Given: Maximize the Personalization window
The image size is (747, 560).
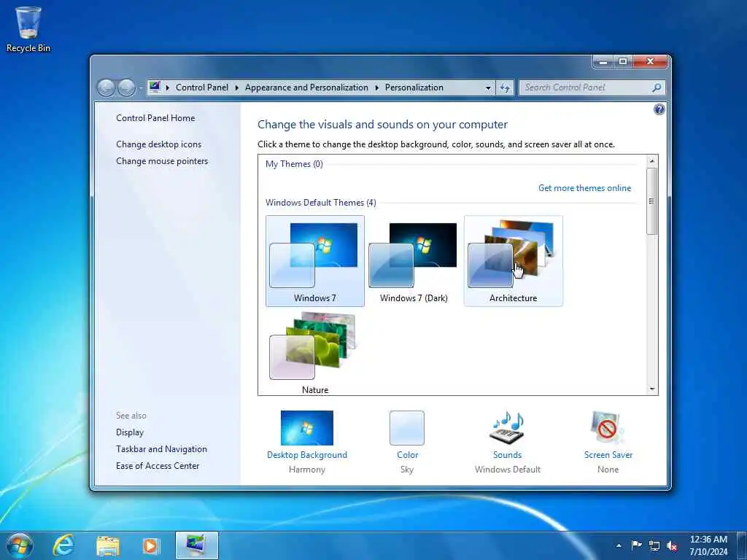Looking at the screenshot, I should (x=623, y=61).
